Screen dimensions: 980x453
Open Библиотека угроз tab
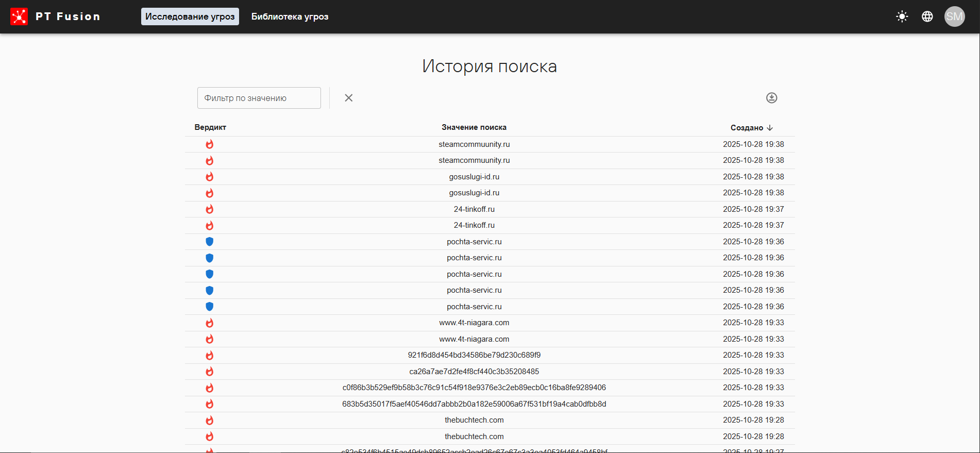tap(290, 16)
